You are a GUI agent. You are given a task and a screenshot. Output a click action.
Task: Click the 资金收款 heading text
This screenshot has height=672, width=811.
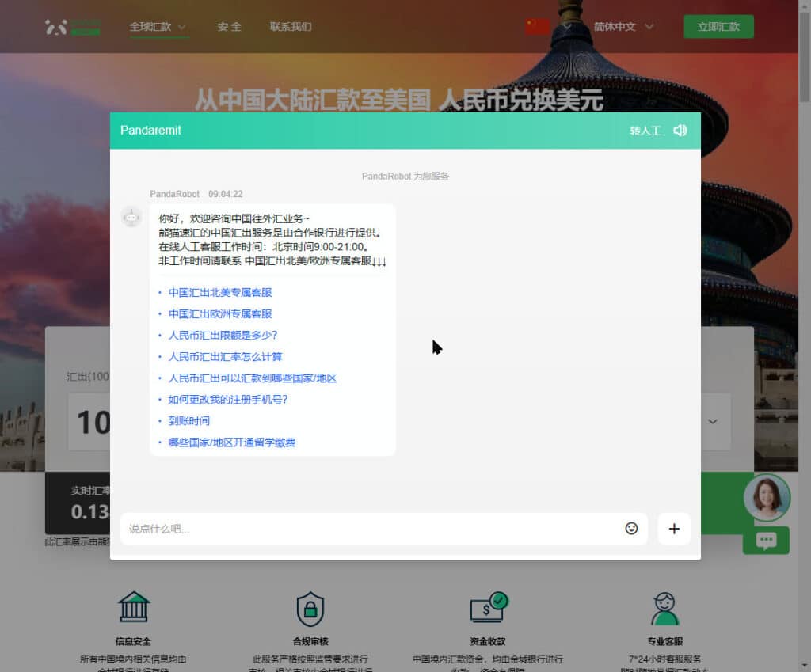pos(488,641)
